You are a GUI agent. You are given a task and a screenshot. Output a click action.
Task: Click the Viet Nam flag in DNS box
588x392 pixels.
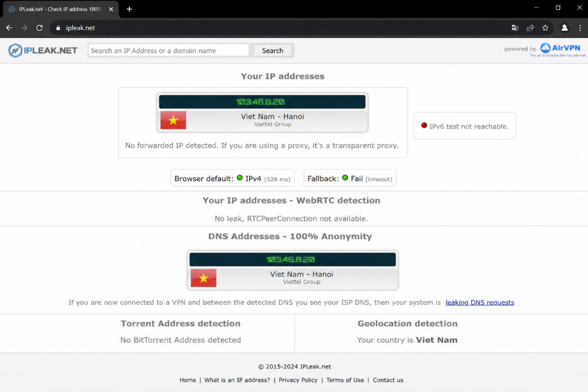[x=204, y=278]
